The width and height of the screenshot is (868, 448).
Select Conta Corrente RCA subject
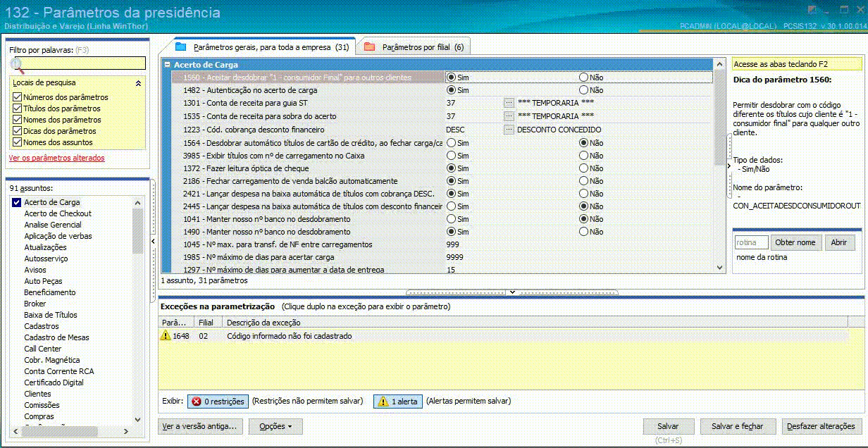tap(58, 371)
